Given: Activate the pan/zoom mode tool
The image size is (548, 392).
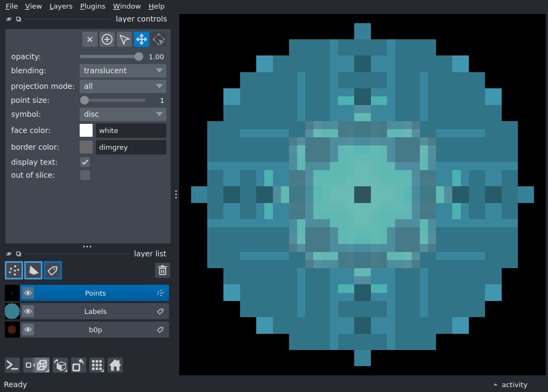Looking at the screenshot, I should [x=142, y=39].
